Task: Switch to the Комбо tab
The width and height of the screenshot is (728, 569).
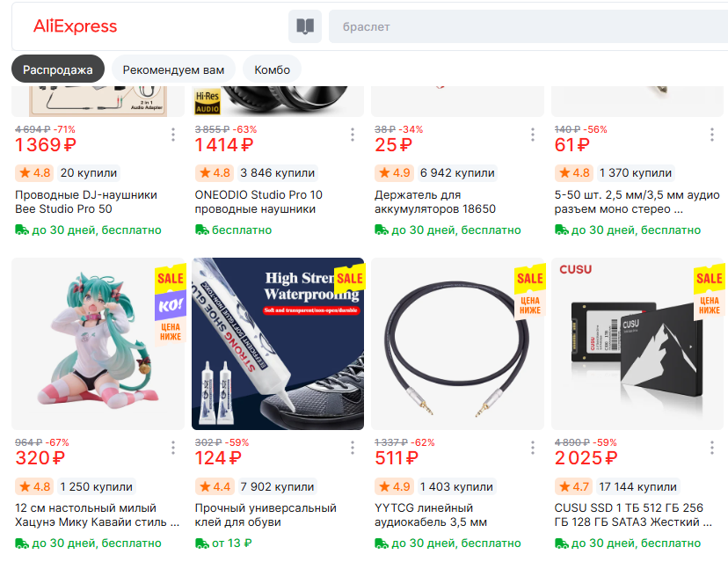Action: 272,69
